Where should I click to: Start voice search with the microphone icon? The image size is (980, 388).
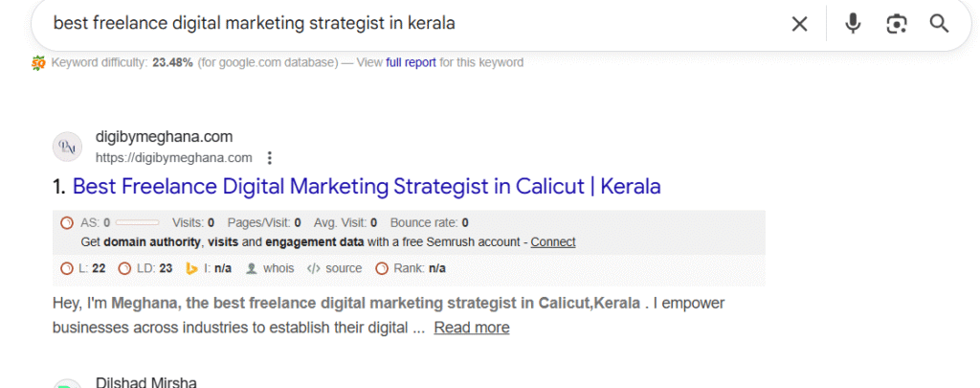coord(853,24)
